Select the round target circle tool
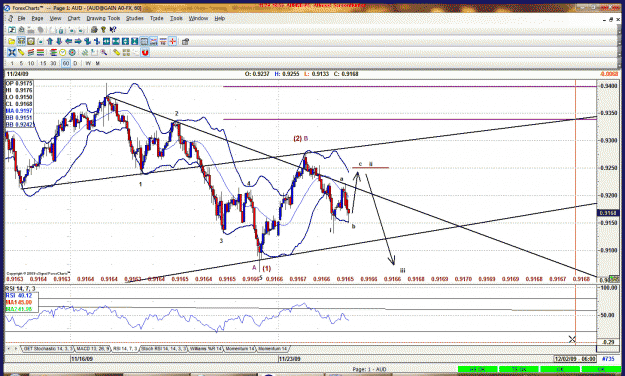Viewport: 625px width, 376px height. tap(72, 52)
